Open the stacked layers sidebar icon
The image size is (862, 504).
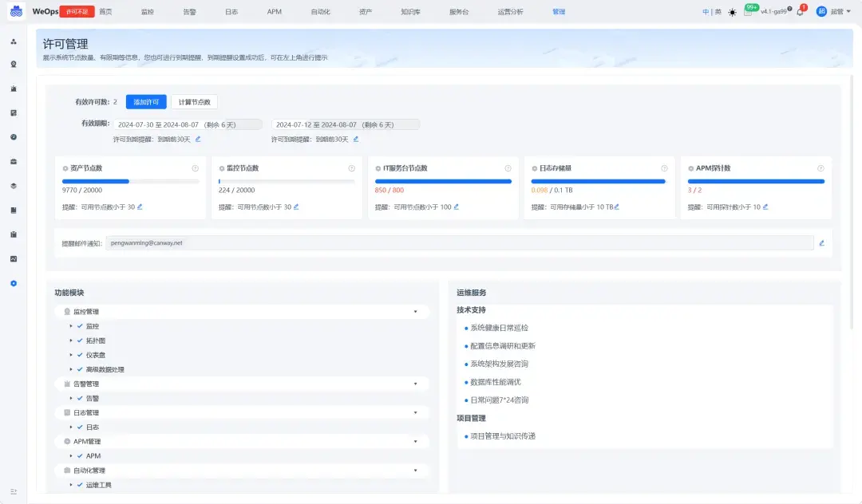click(14, 186)
